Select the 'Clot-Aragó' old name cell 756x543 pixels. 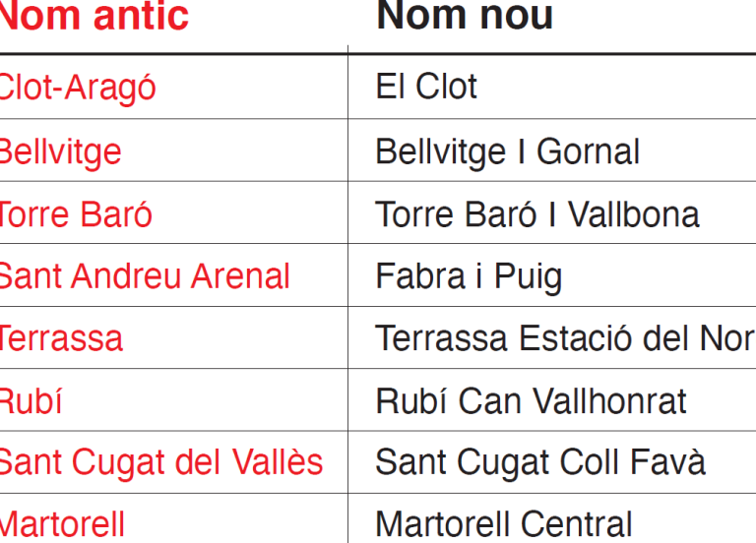(x=78, y=88)
